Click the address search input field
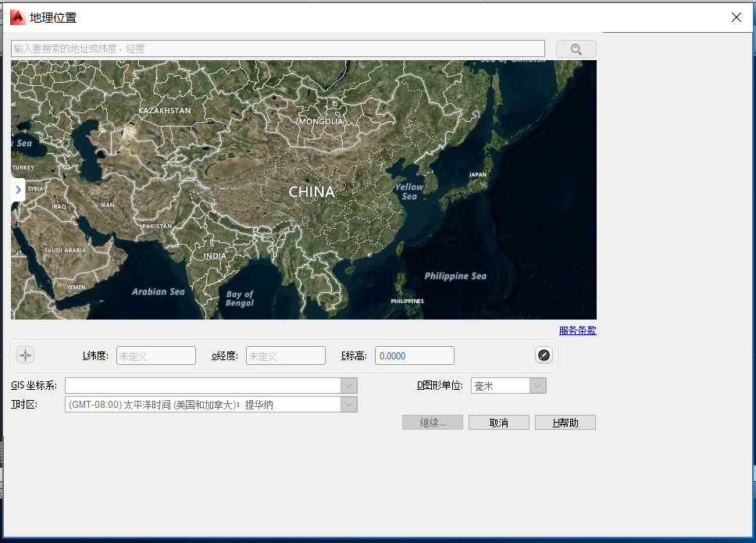The width and height of the screenshot is (756, 543). click(278, 48)
